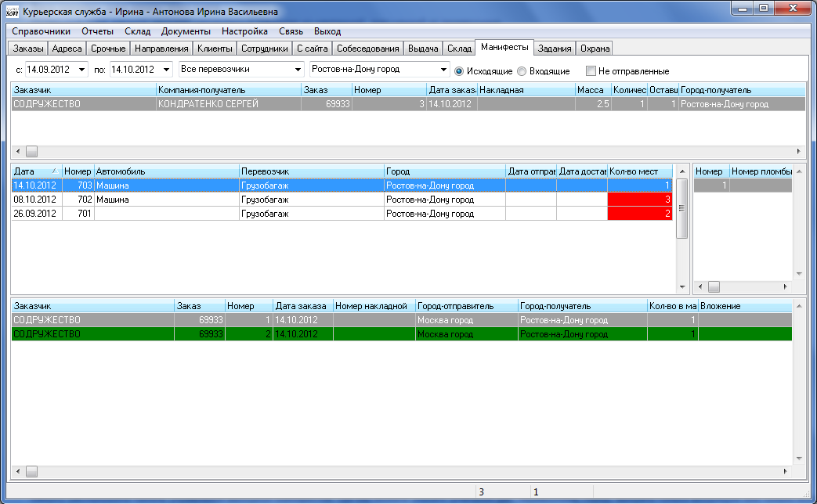Click the manifest list scroll down arrow

(x=682, y=287)
